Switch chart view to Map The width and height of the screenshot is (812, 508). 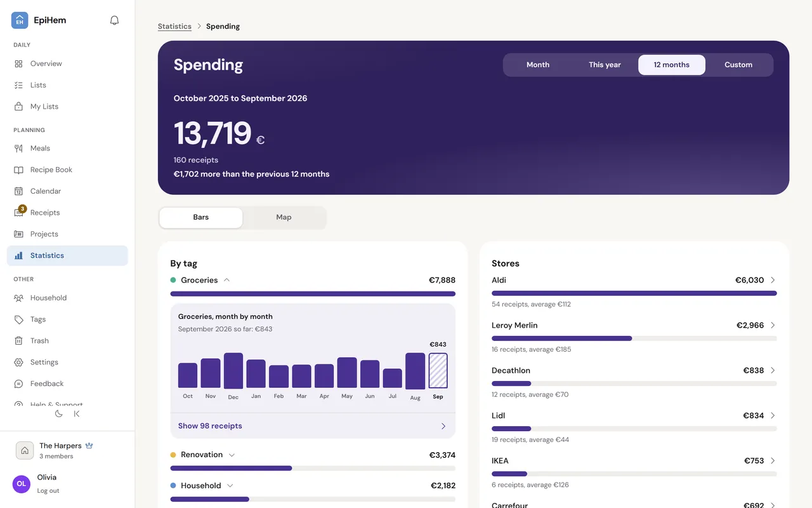[x=284, y=217]
